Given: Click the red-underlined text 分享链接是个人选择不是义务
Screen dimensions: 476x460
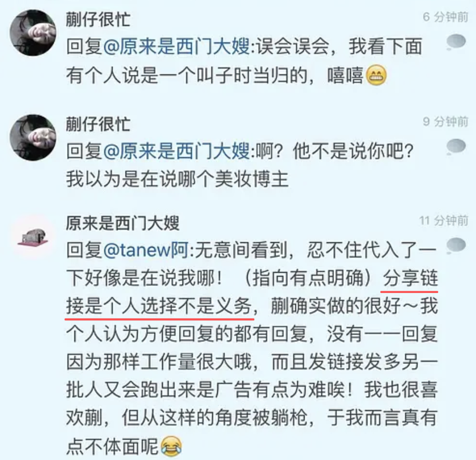Looking at the screenshot, I should (x=252, y=292).
